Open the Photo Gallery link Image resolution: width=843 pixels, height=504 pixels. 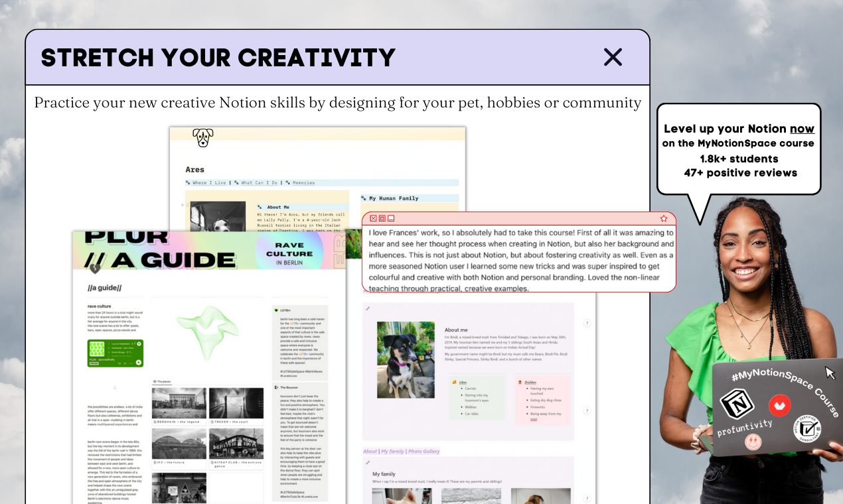(424, 451)
